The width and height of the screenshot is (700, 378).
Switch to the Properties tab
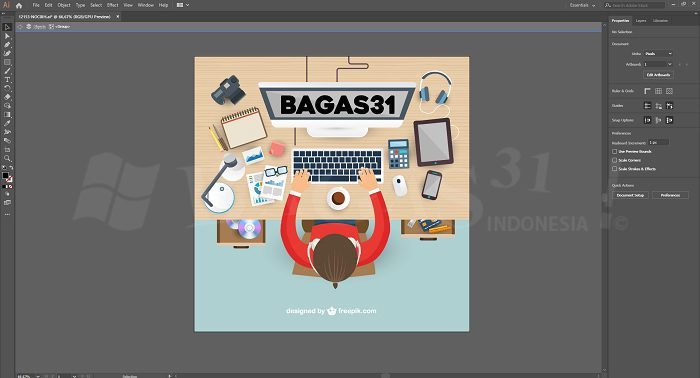pos(620,21)
